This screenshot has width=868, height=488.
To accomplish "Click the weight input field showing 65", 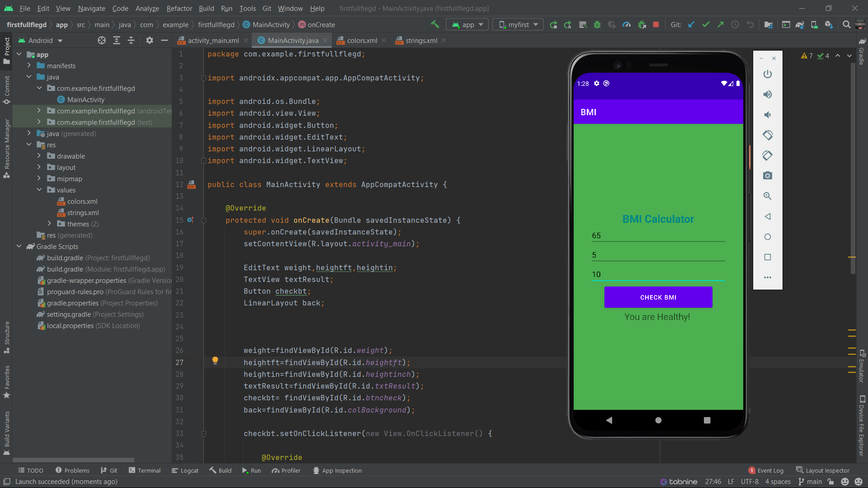I will click(x=658, y=235).
